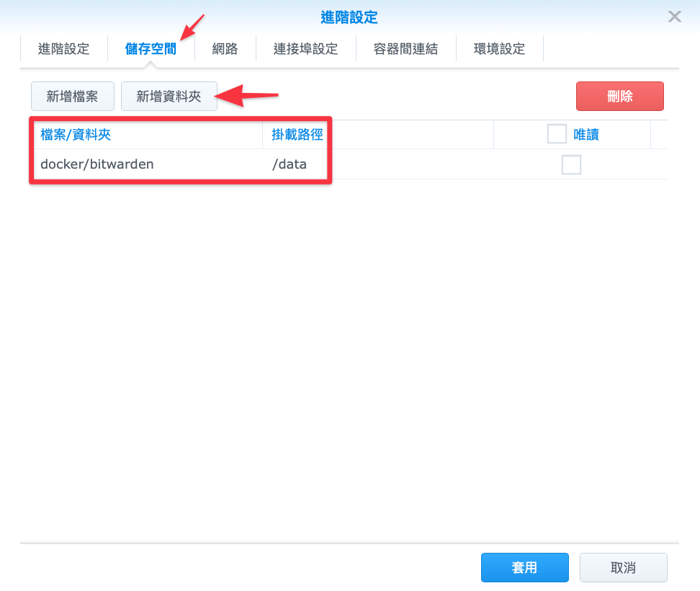Click the 新增檔案 button

tap(73, 96)
